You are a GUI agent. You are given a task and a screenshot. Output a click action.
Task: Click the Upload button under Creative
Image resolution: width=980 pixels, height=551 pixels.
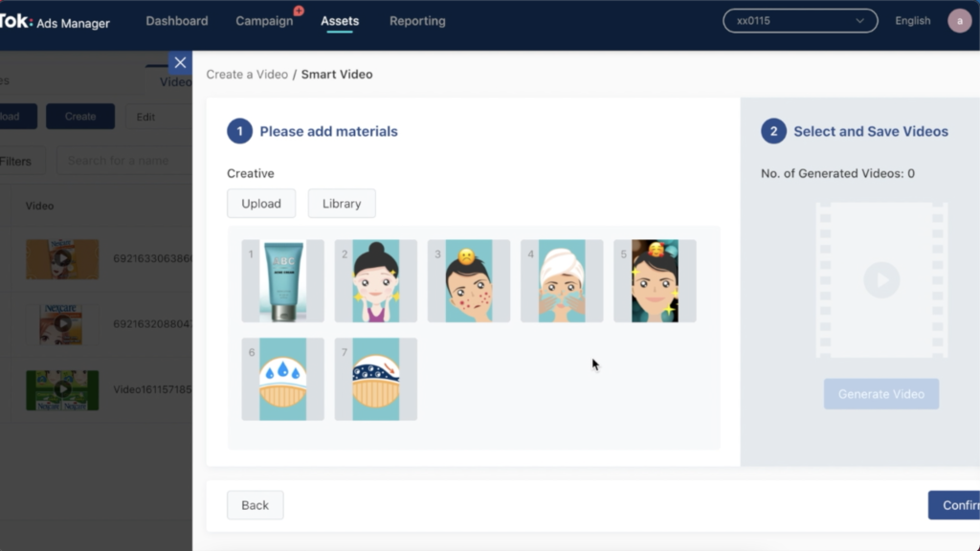(x=261, y=204)
